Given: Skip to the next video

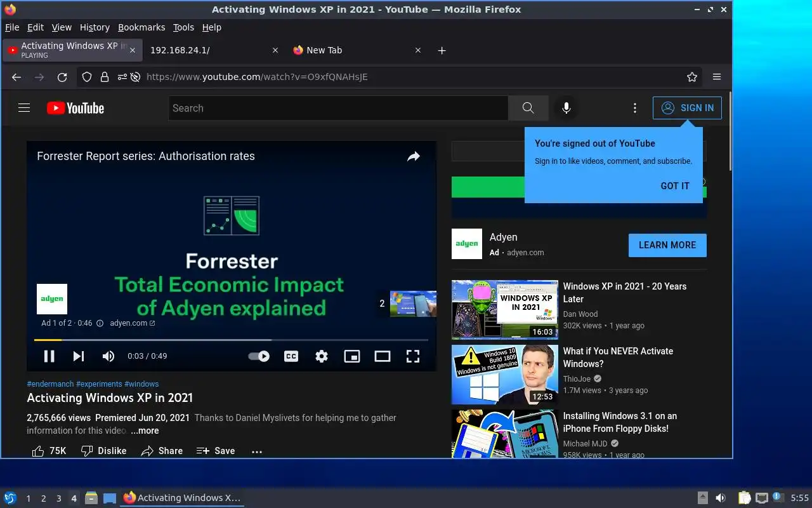Looking at the screenshot, I should 79,356.
